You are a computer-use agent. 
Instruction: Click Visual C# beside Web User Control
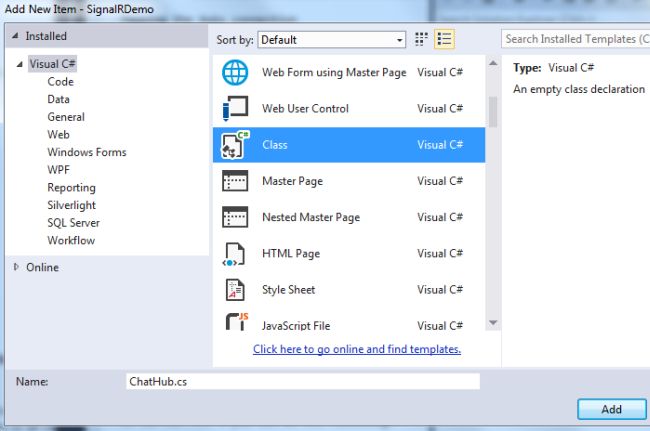[x=440, y=109]
